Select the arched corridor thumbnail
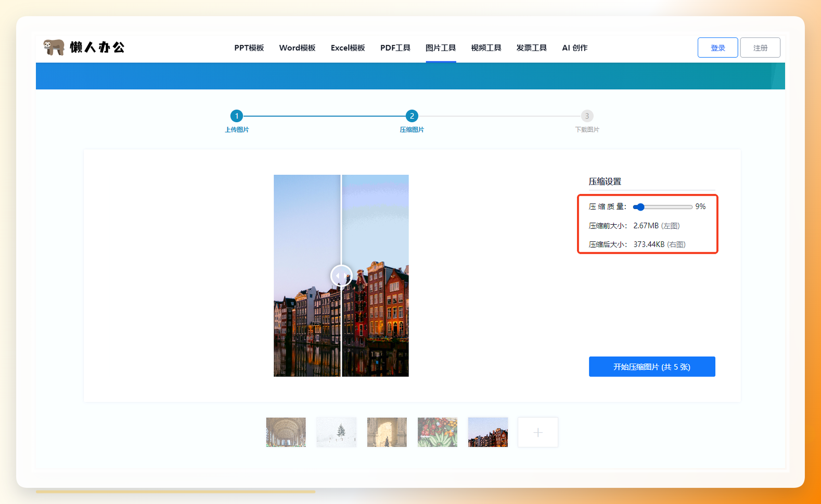Screen dimensions: 821x504 286,432
